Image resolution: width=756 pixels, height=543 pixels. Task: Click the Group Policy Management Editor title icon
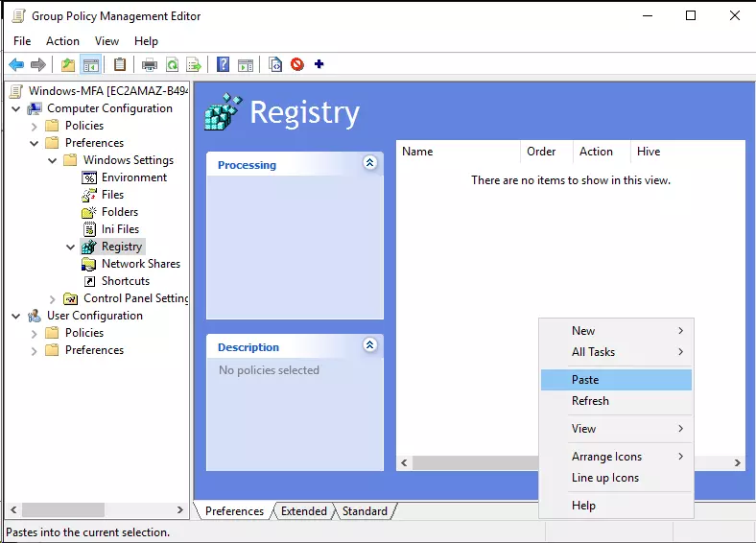(x=19, y=16)
